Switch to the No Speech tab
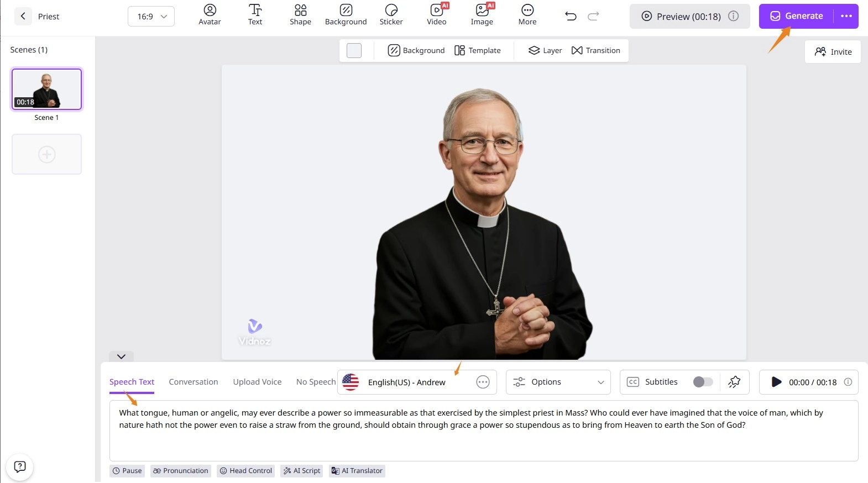This screenshot has height=483, width=868. [316, 382]
